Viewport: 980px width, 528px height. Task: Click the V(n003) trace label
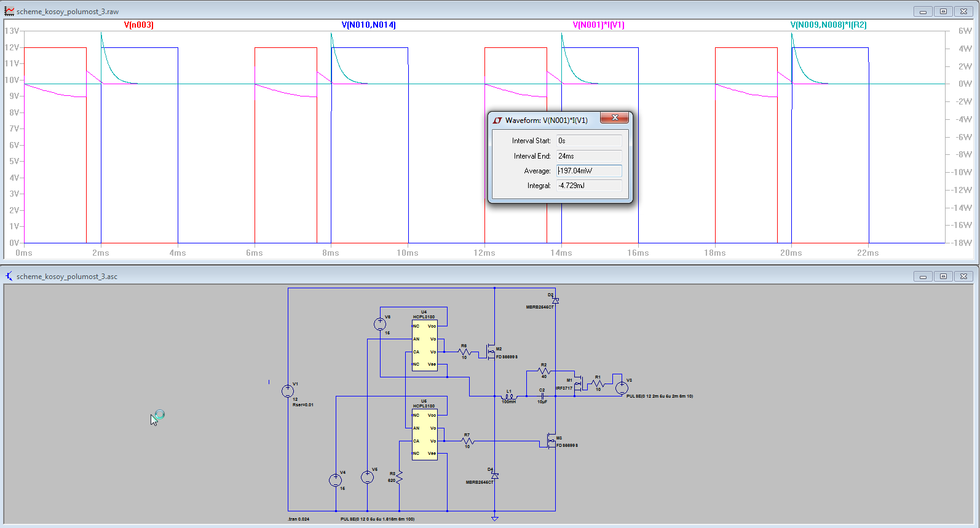coord(139,25)
